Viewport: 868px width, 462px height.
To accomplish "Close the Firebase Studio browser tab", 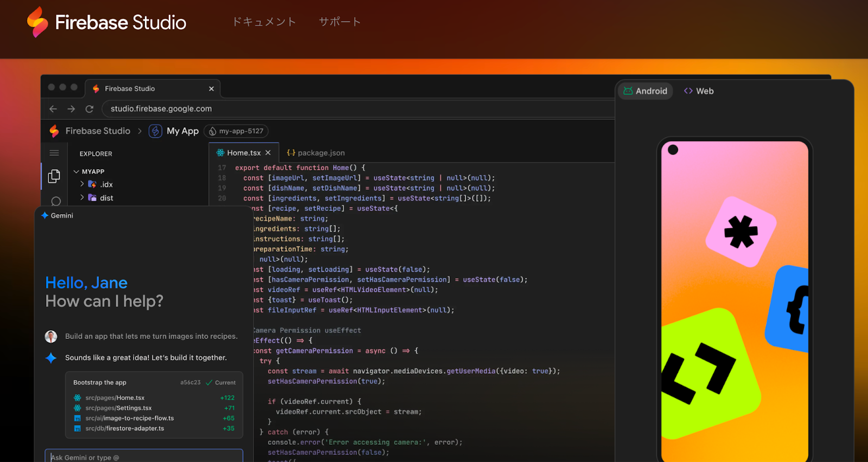I will (x=211, y=88).
